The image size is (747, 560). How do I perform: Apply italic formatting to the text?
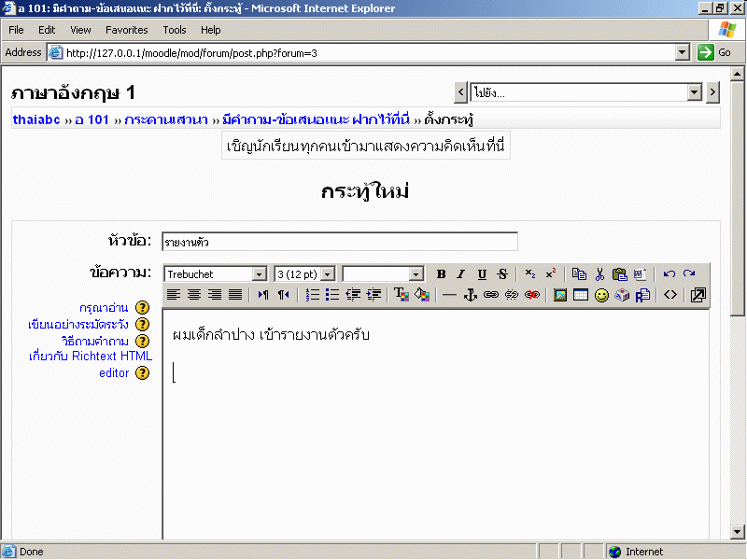460,274
